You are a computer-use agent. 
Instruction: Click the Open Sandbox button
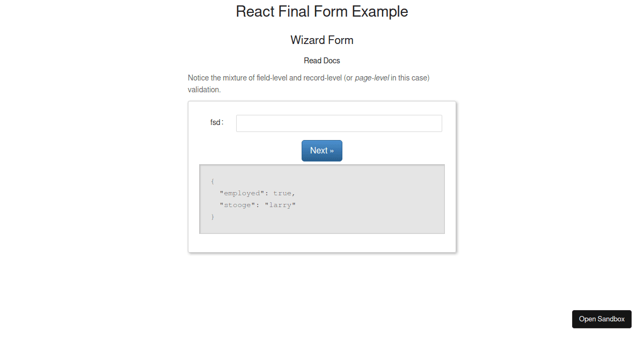click(x=602, y=319)
